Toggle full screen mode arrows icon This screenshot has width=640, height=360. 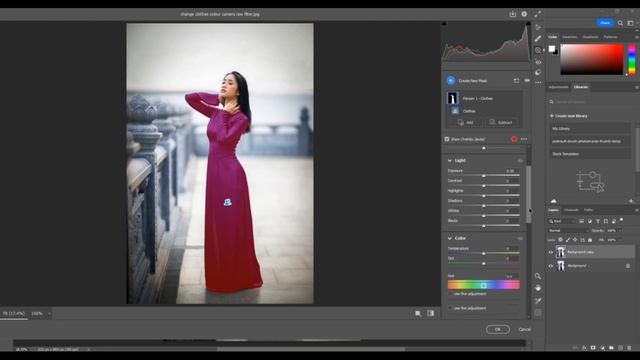tap(538, 14)
